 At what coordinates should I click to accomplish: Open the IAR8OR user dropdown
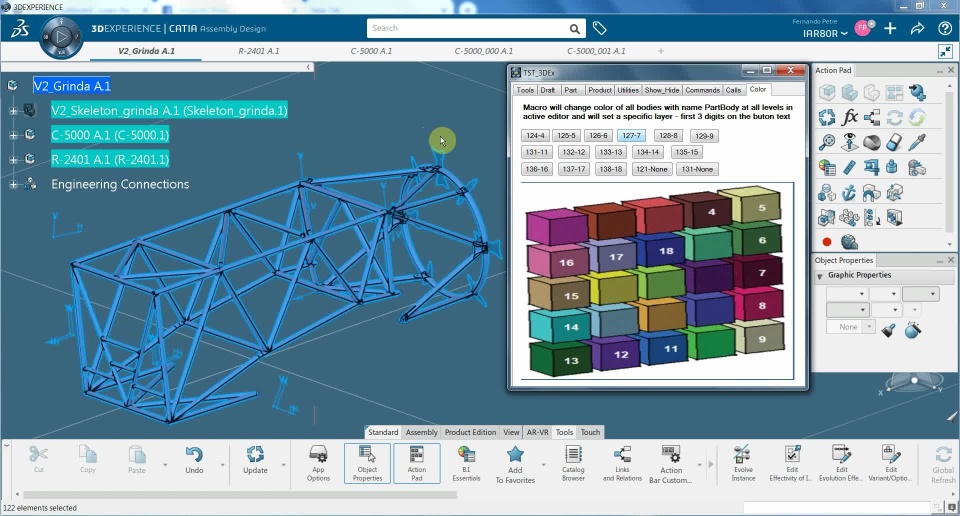825,34
